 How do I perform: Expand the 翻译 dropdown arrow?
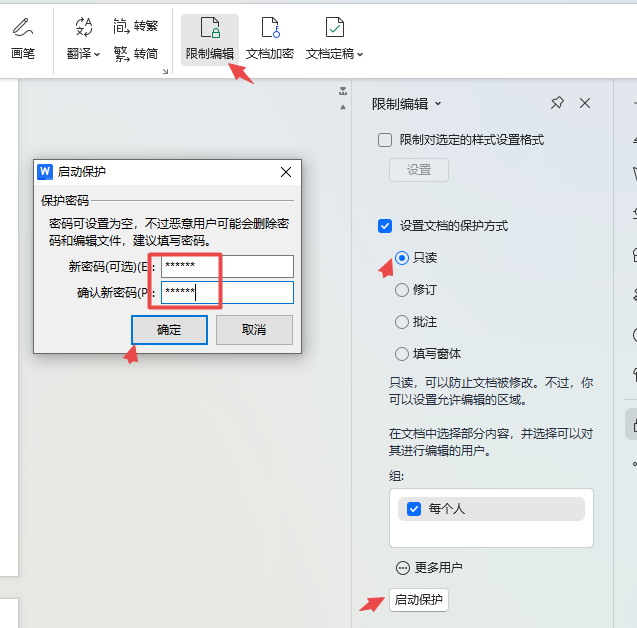pos(97,54)
